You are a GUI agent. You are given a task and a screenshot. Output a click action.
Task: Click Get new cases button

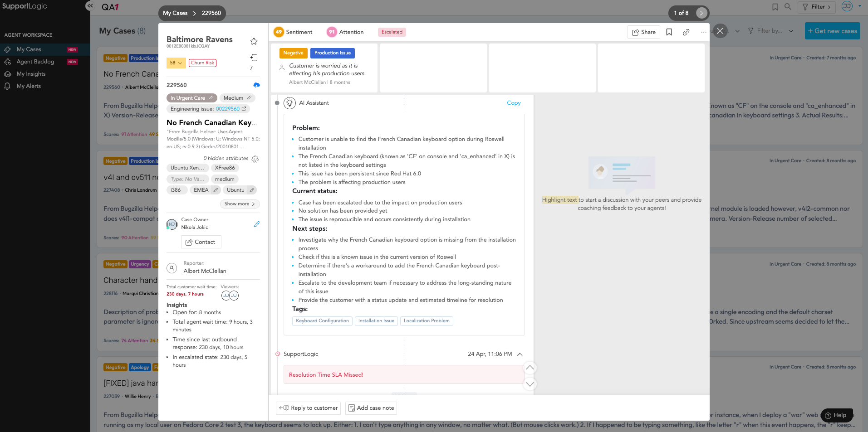[x=832, y=31]
